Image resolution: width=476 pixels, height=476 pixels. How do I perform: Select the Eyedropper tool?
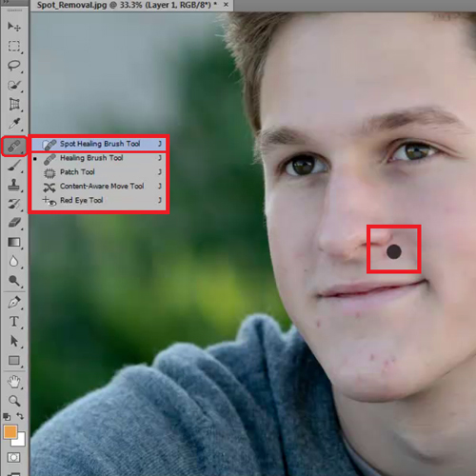[x=14, y=124]
